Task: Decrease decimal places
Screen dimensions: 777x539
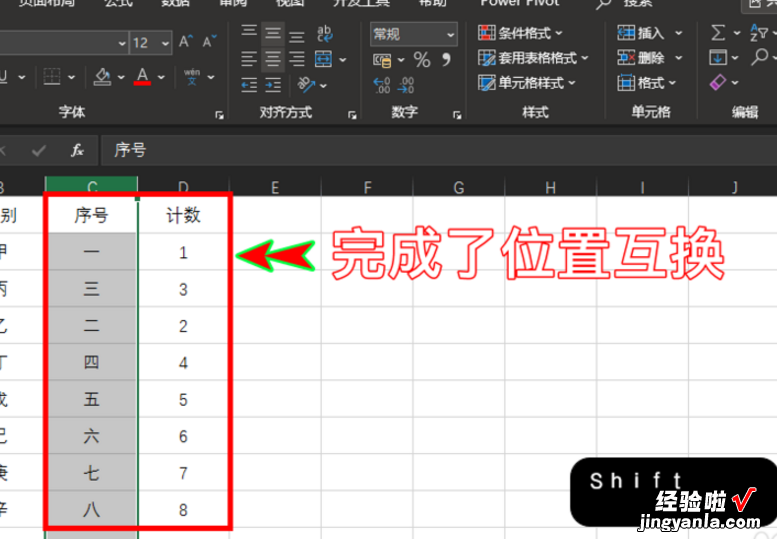Action: 406,85
